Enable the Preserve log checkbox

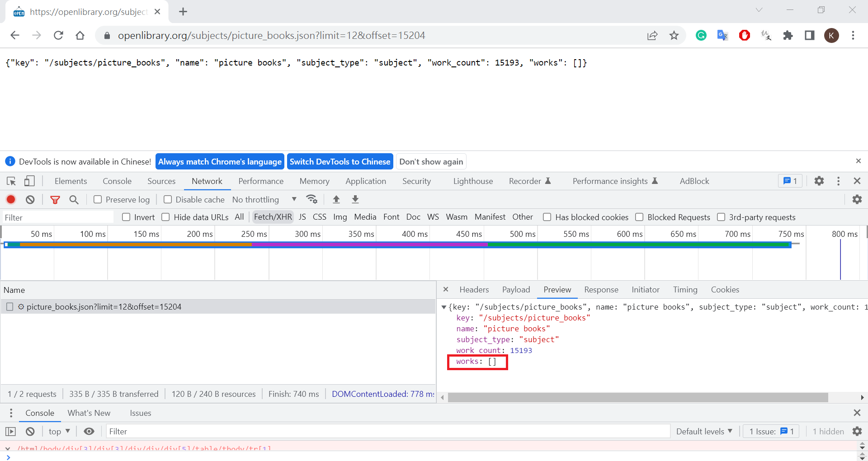click(98, 199)
